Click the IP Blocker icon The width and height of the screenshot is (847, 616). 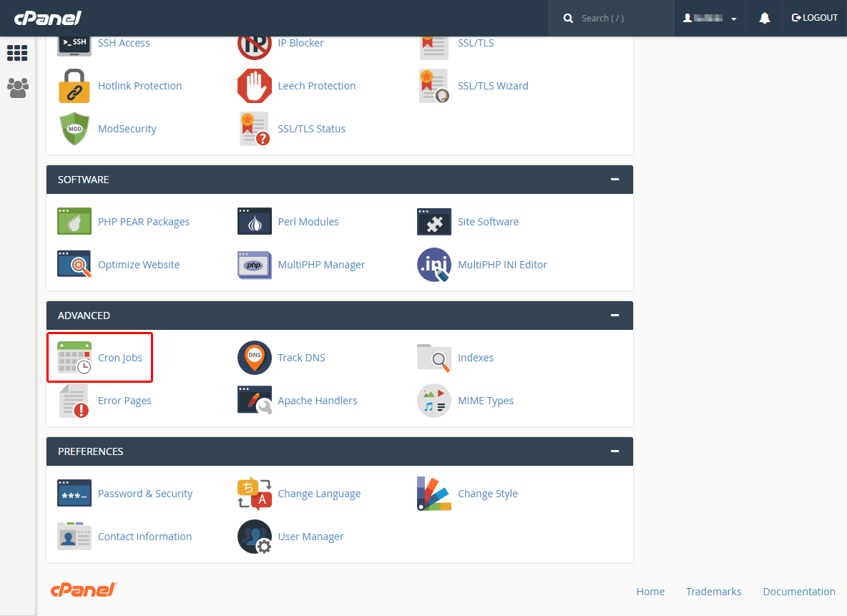coord(255,47)
